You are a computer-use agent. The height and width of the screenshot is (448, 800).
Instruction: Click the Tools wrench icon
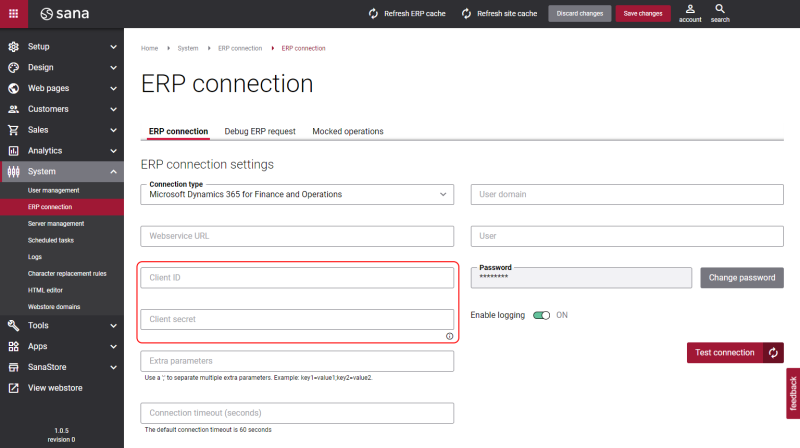[14, 326]
